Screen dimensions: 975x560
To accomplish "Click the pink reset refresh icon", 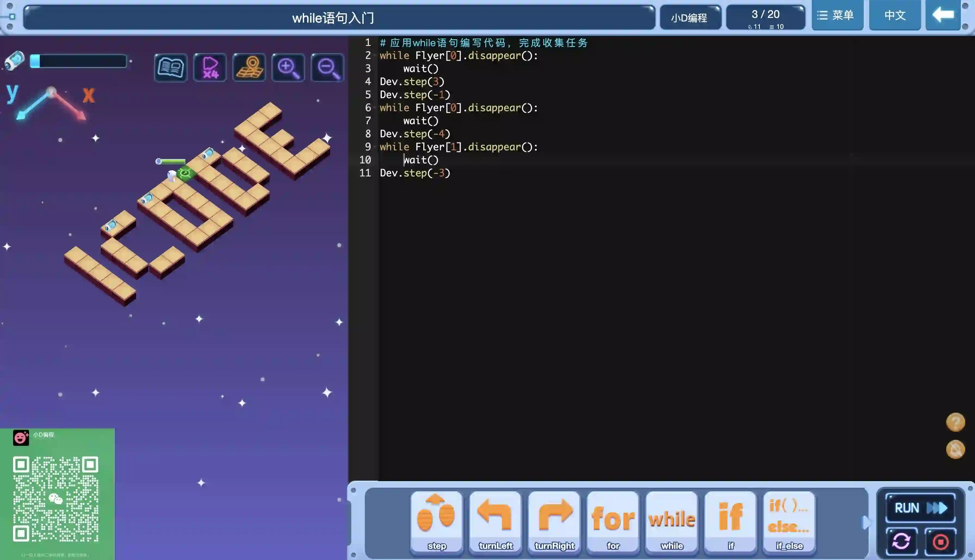I will point(901,542).
